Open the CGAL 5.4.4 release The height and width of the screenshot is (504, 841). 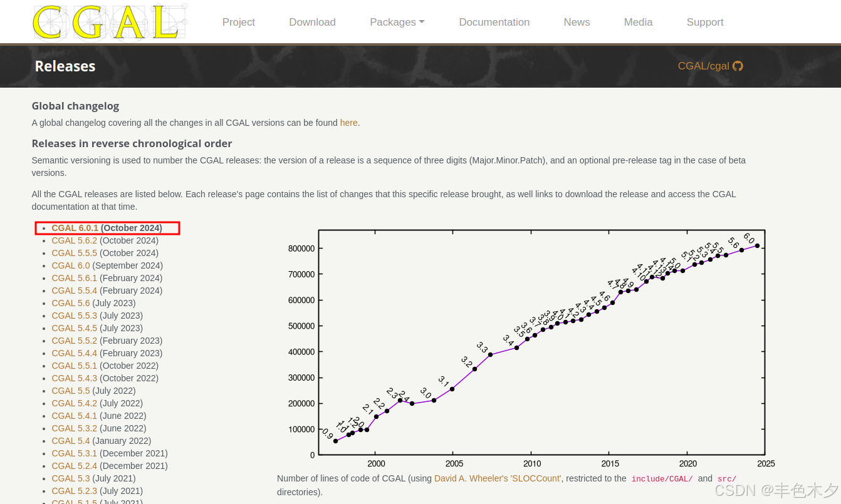tap(75, 353)
